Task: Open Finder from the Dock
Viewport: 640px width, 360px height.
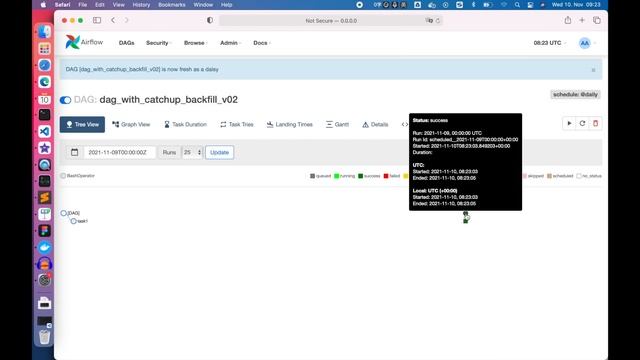Action: click(44, 32)
